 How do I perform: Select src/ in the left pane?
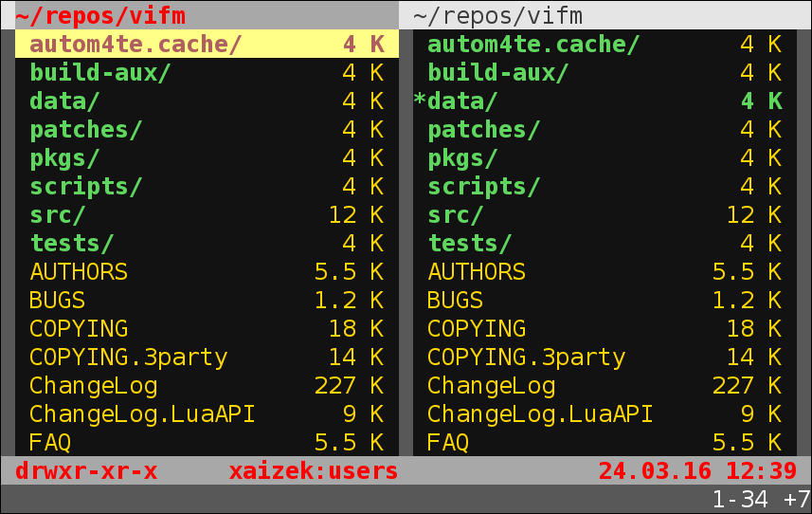207,214
